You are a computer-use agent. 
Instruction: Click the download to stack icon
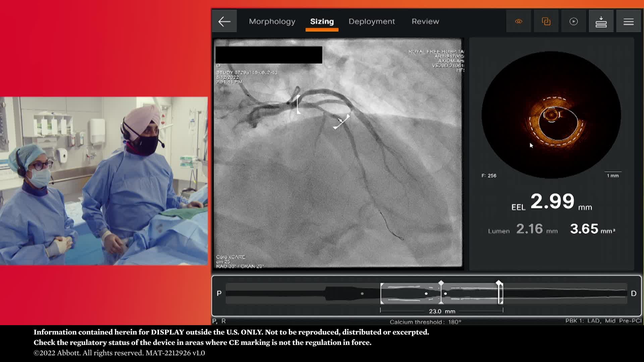601,21
